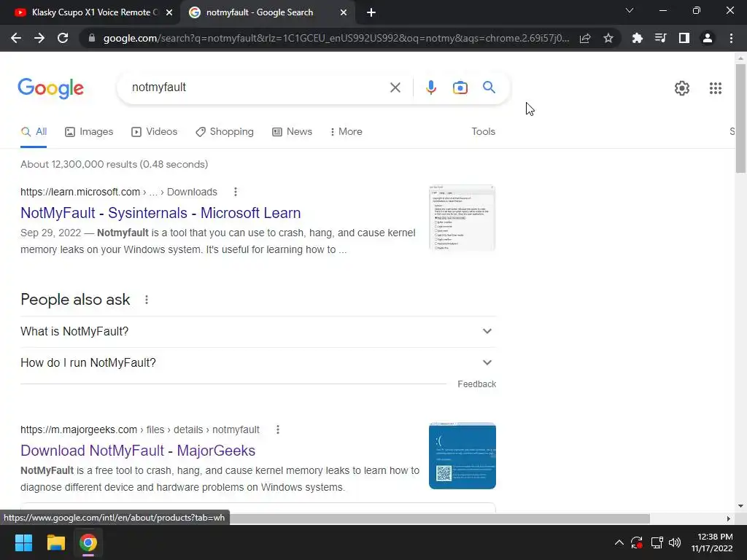Viewport: 747px width, 560px height.
Task: Submit search with magnifier icon
Action: click(x=489, y=87)
